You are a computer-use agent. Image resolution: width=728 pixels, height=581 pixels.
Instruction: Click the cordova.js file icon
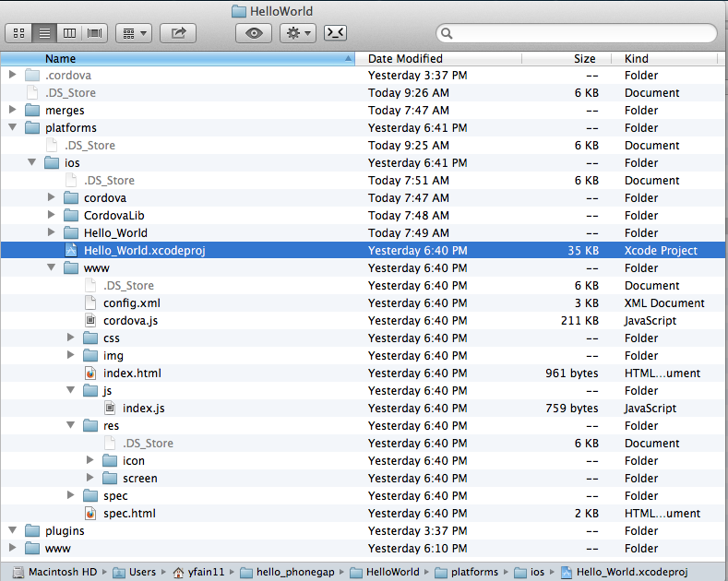click(90, 321)
